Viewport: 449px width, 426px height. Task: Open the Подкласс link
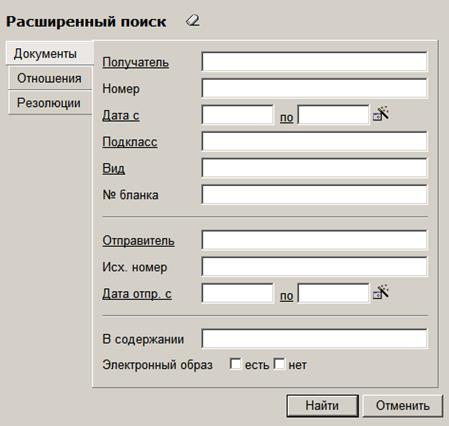pyautogui.click(x=130, y=142)
